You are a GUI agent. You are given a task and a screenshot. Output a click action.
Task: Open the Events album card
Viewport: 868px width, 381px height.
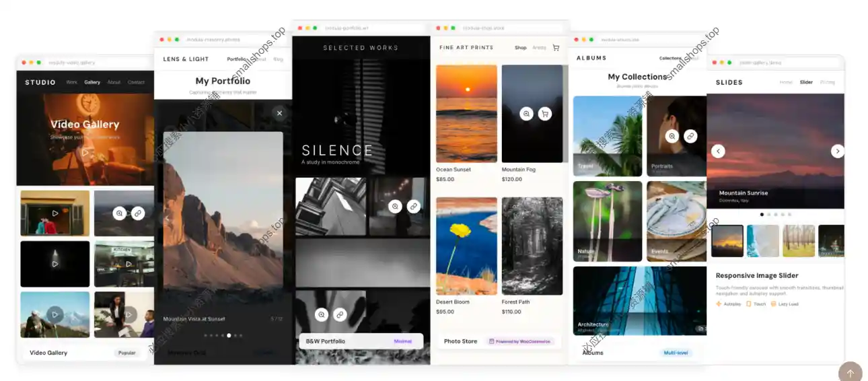pos(677,221)
